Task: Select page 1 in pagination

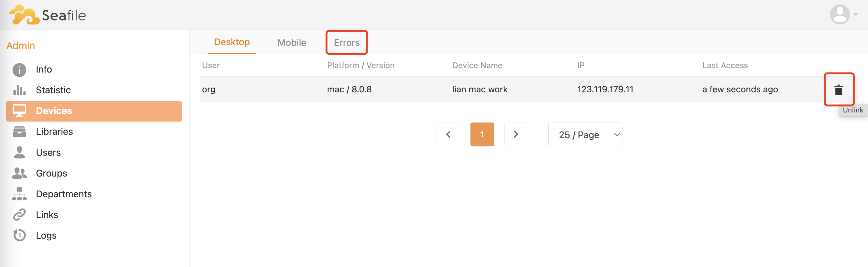Action: (482, 134)
